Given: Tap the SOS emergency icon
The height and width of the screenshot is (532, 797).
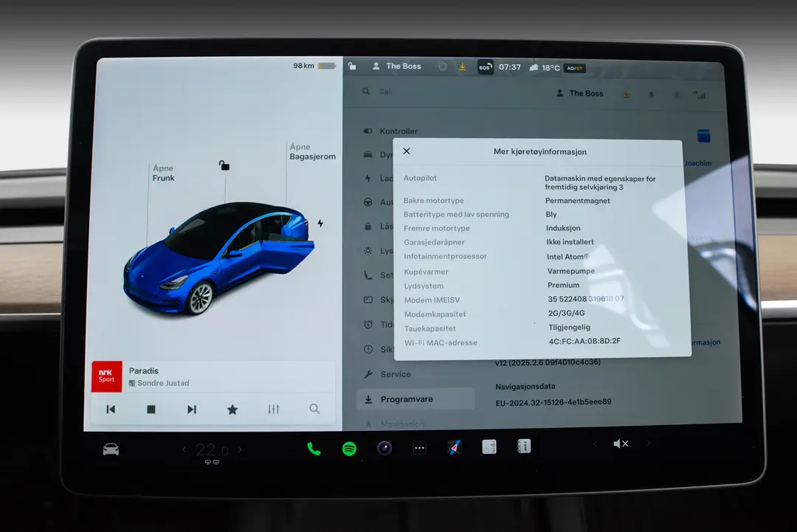Looking at the screenshot, I should point(486,67).
